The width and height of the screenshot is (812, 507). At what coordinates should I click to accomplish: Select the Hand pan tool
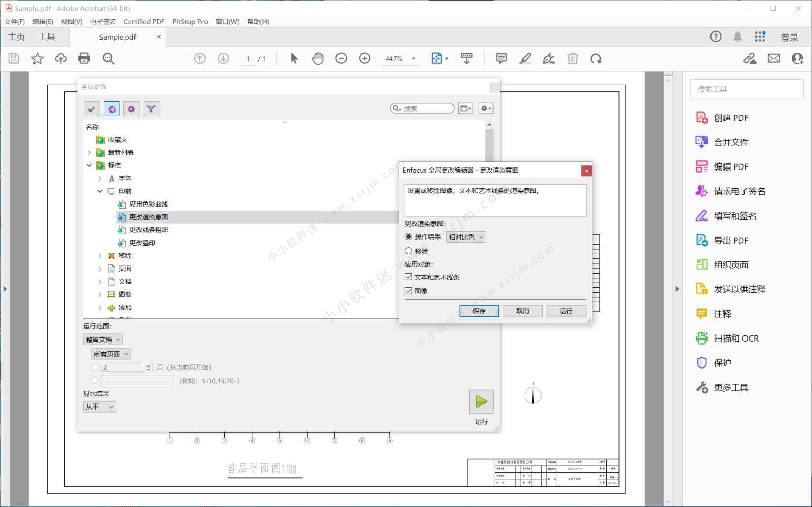tap(318, 59)
